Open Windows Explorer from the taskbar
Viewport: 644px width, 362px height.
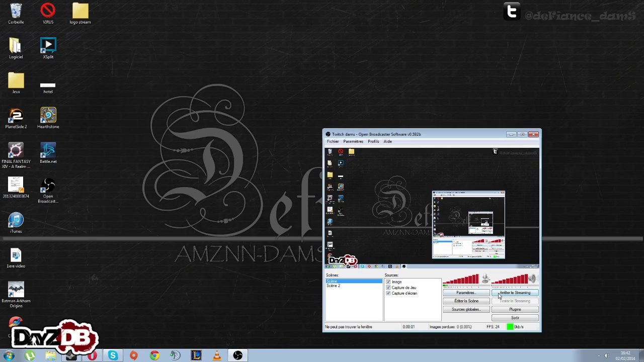pyautogui.click(x=50, y=355)
